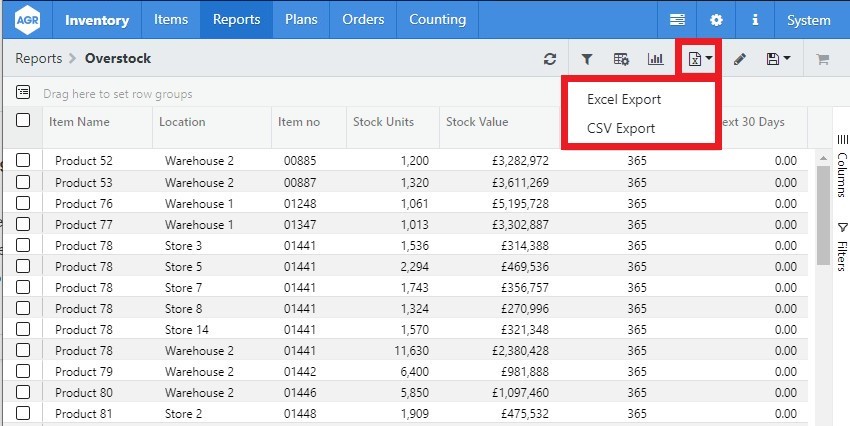The width and height of the screenshot is (850, 426).
Task: Click the Store 7 location cell
Action: [x=183, y=288]
